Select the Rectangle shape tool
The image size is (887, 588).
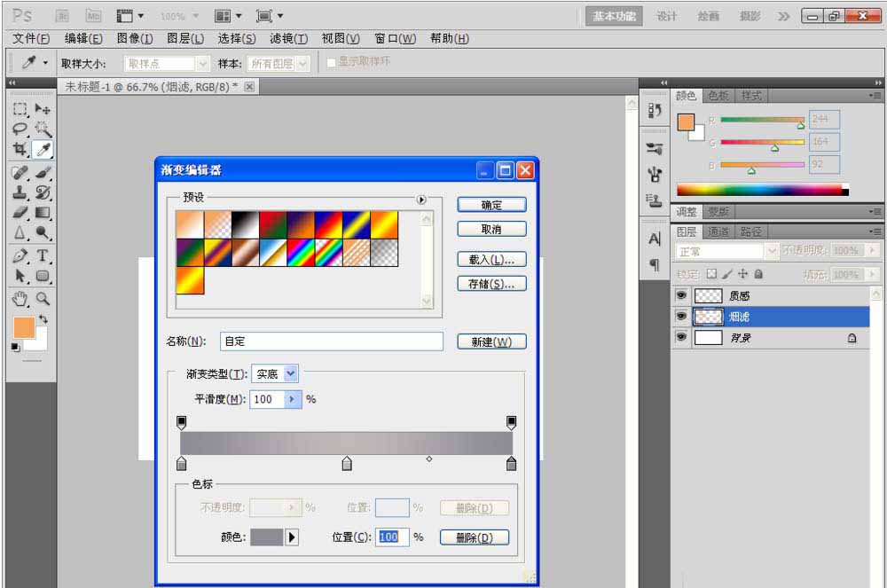(x=43, y=276)
